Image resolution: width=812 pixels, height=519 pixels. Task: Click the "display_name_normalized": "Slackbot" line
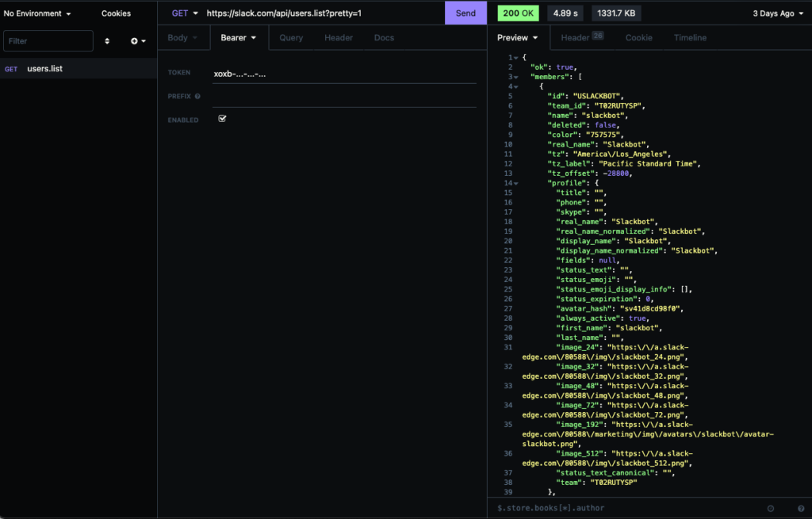pyautogui.click(x=638, y=251)
